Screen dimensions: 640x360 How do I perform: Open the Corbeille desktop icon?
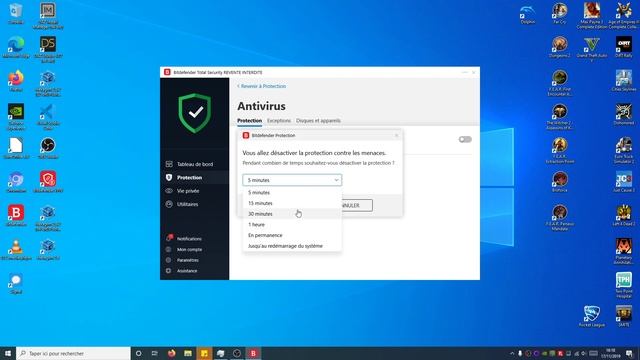pyautogui.click(x=16, y=13)
